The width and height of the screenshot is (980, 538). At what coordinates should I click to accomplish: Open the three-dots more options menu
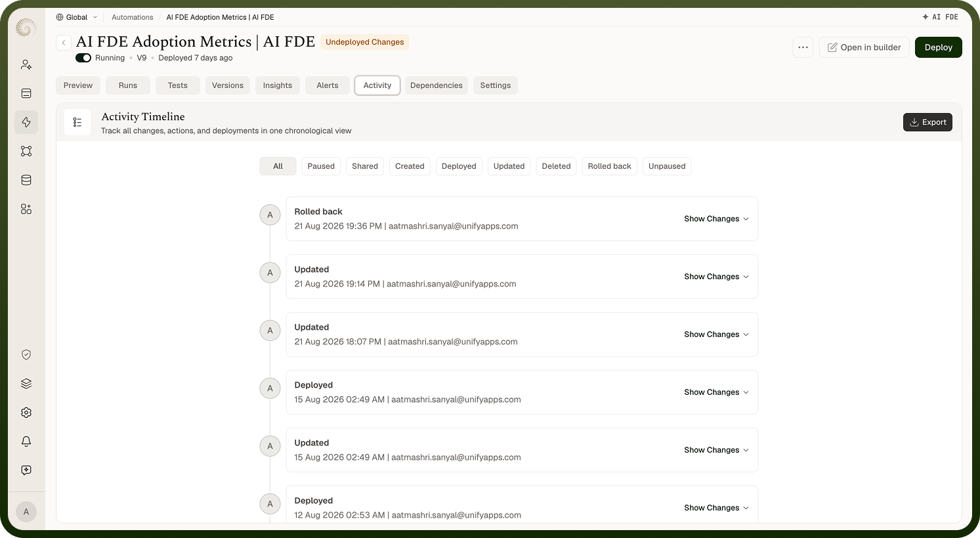(x=803, y=47)
